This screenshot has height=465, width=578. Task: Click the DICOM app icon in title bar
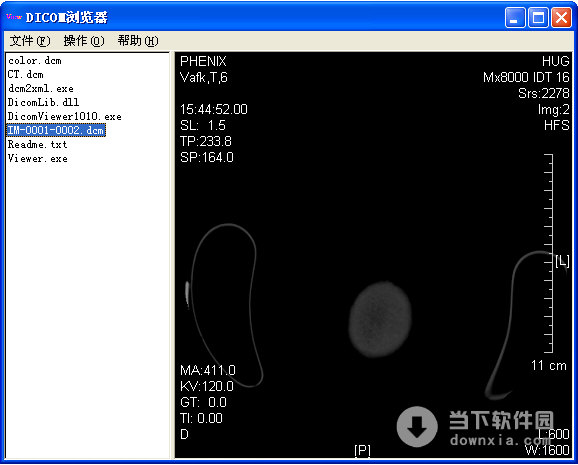pyautogui.click(x=14, y=17)
